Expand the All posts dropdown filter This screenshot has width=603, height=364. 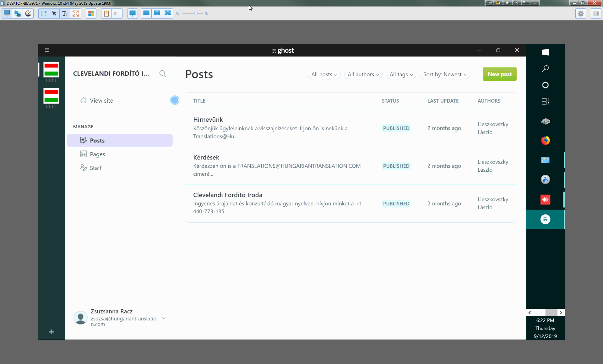324,74
